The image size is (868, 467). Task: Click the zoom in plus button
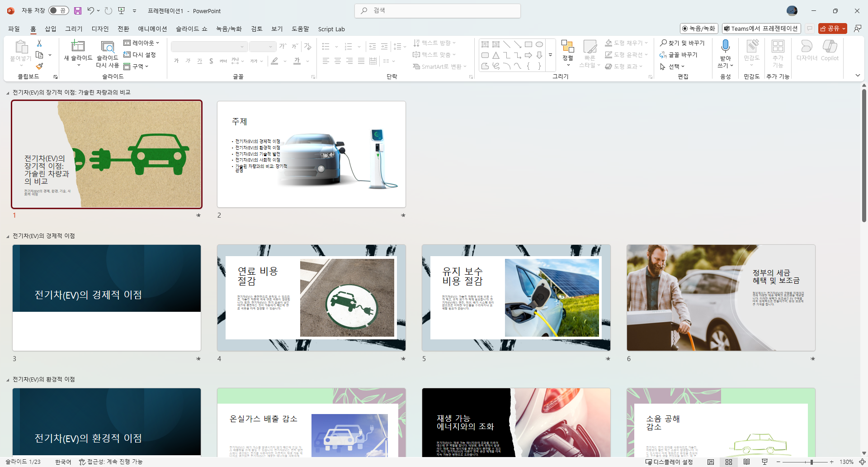tap(831, 462)
